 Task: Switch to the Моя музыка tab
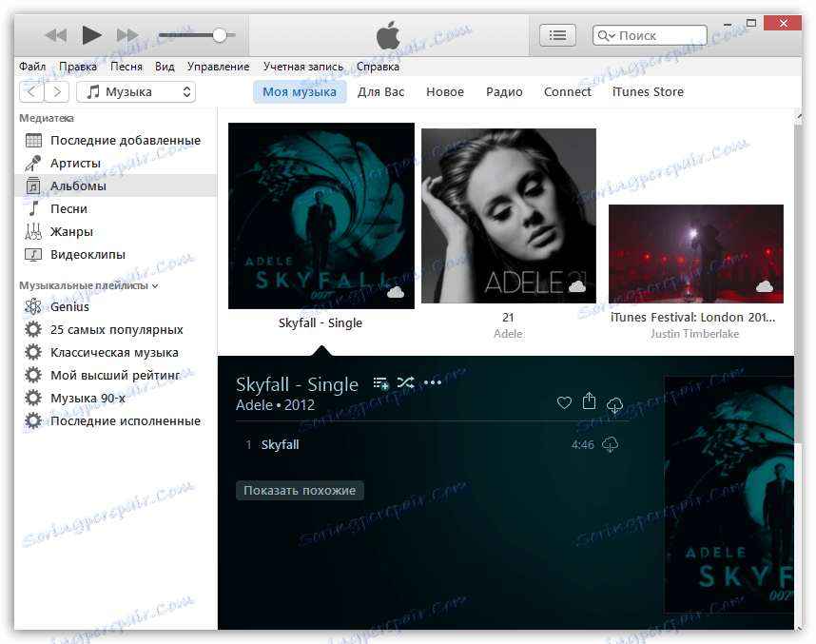click(x=300, y=92)
